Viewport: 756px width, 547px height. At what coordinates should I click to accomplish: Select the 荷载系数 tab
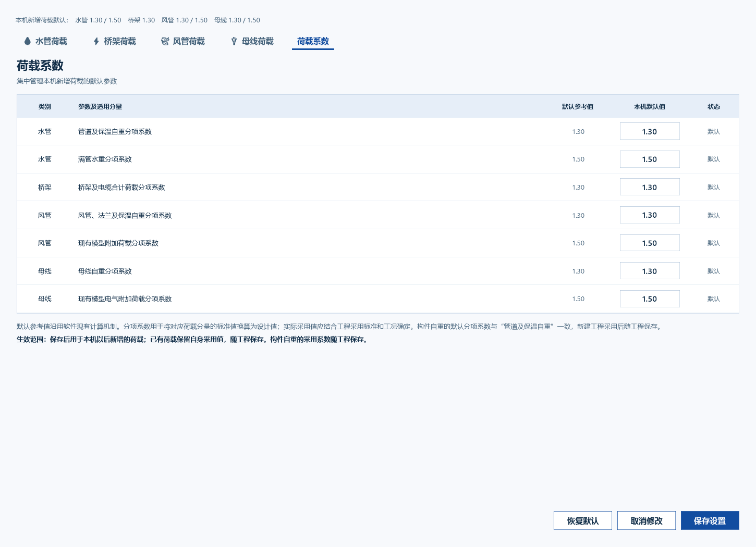[x=313, y=41]
